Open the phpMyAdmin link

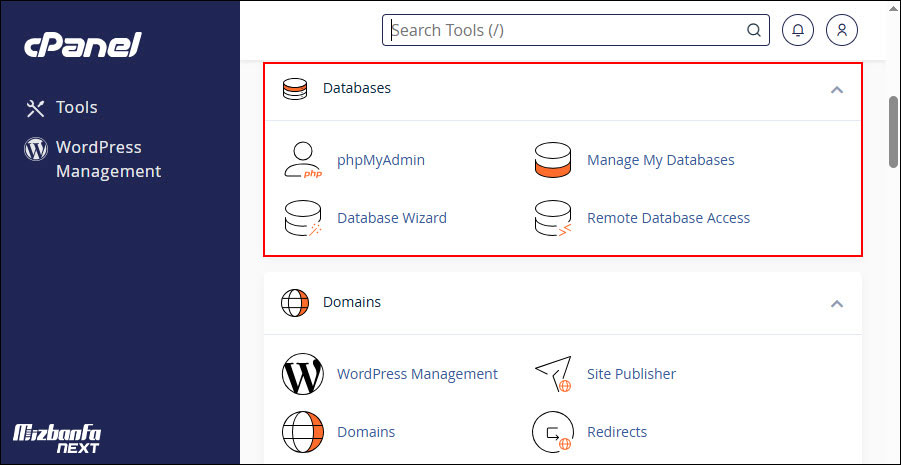point(381,160)
